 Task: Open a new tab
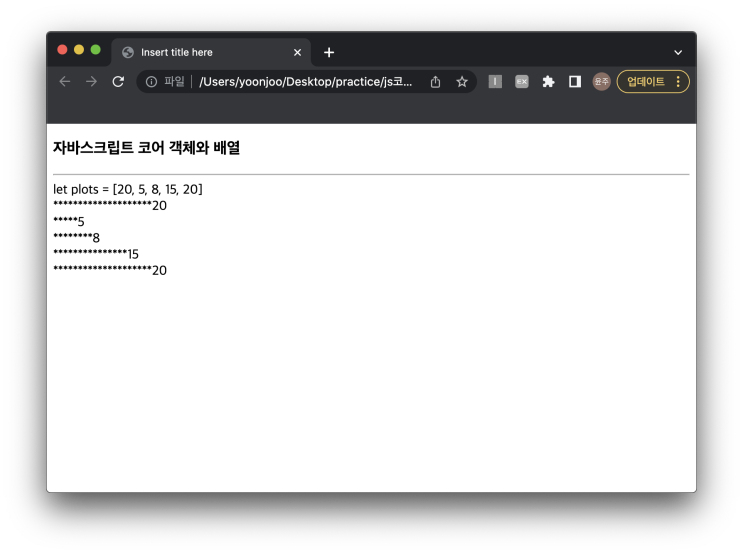tap(329, 52)
